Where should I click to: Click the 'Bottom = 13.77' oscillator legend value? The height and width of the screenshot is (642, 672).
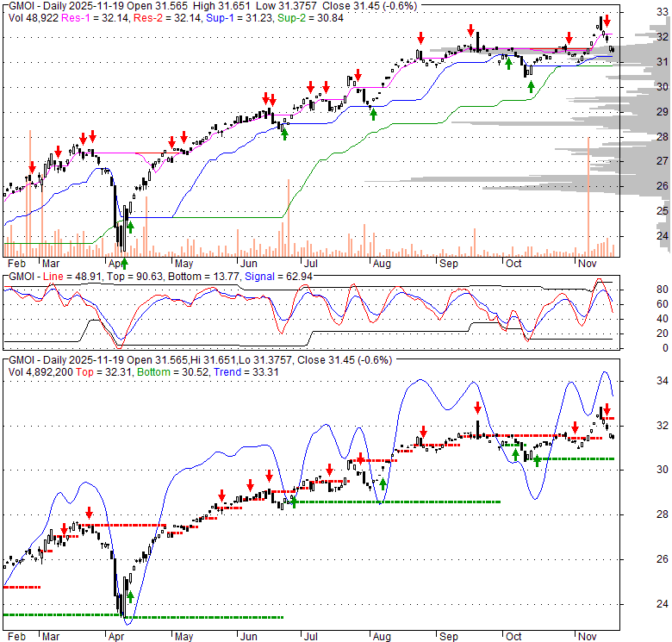tap(204, 277)
